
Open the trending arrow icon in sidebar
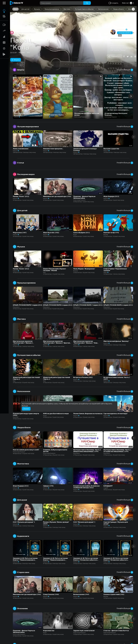4,30
